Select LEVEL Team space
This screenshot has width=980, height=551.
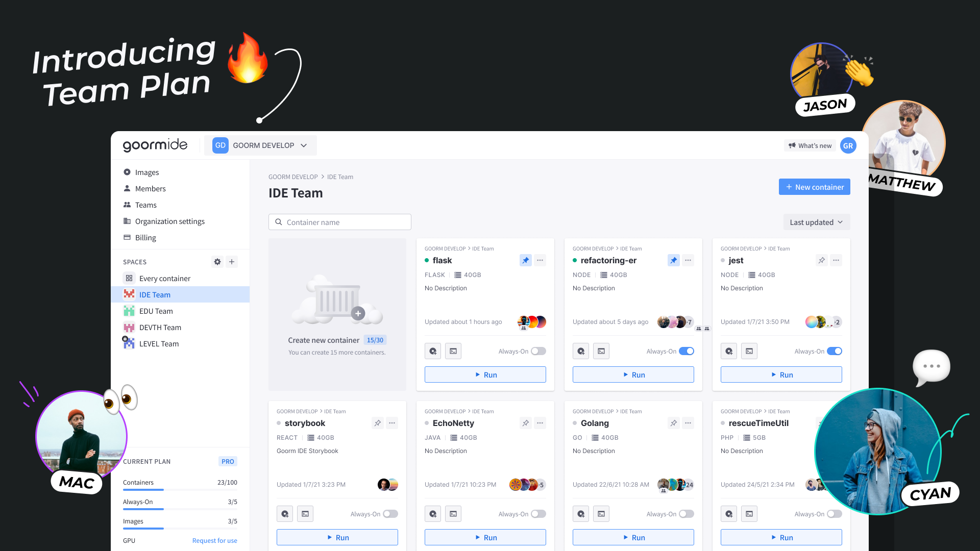pos(180,344)
